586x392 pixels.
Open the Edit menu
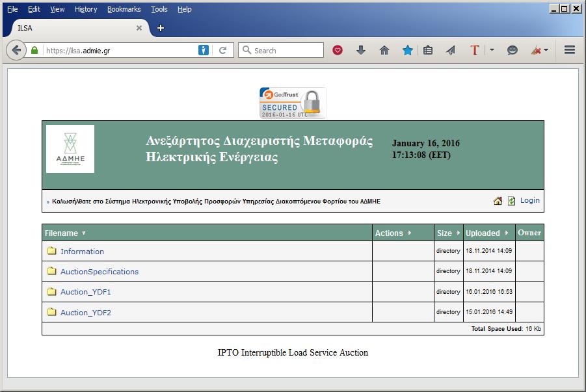pyautogui.click(x=34, y=9)
